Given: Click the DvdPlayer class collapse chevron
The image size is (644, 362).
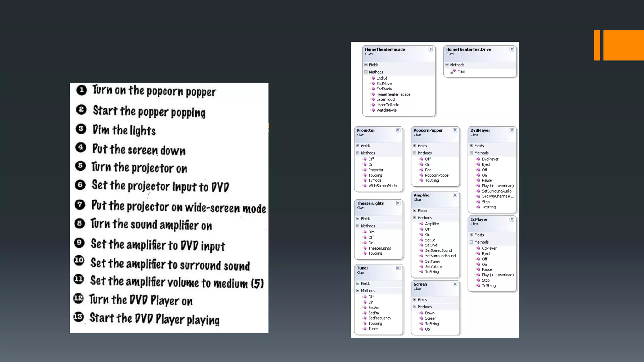Looking at the screenshot, I should click(x=512, y=130).
